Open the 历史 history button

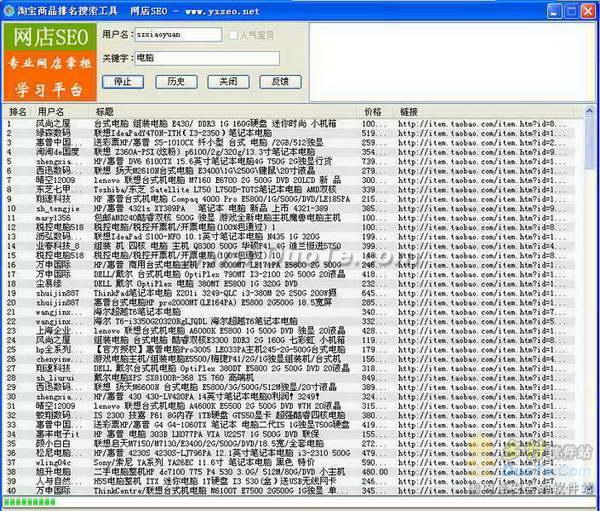(176, 82)
